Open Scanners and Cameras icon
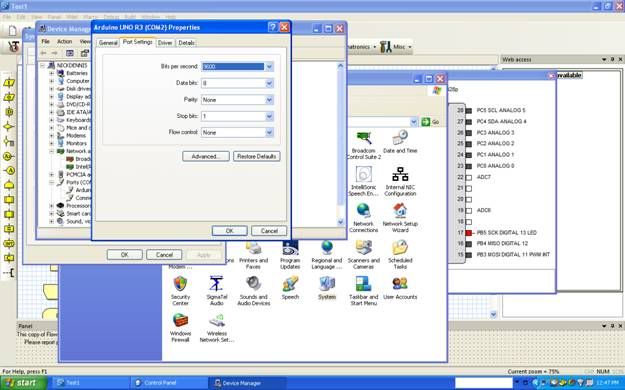The image size is (625, 390). click(x=364, y=255)
